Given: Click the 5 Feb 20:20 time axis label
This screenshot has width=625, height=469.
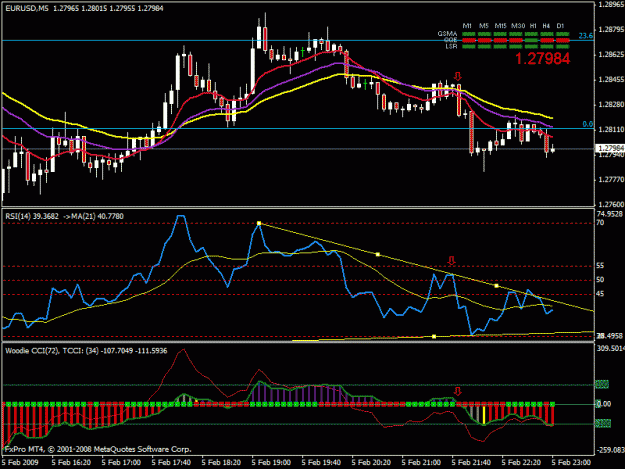Looking at the screenshot, I should tap(371, 462).
